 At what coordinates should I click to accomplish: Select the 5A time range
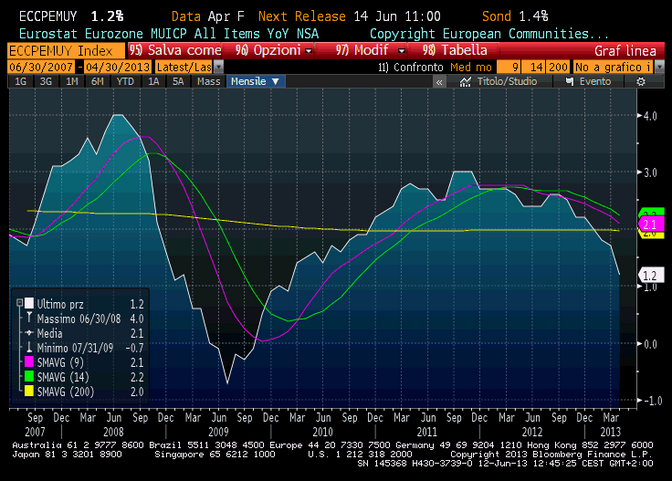[176, 81]
